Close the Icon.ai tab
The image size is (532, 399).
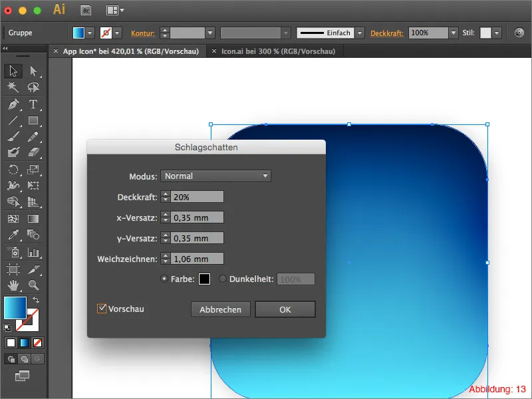(213, 51)
